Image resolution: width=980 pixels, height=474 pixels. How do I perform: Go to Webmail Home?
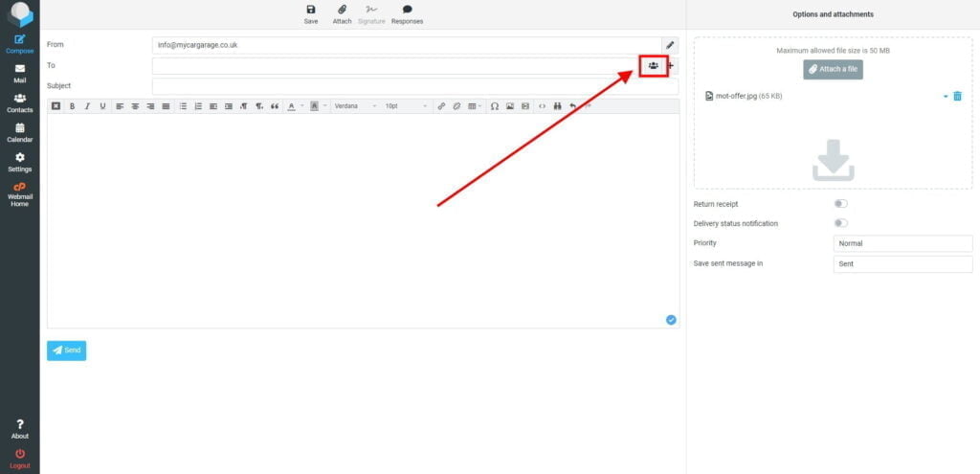click(x=20, y=194)
